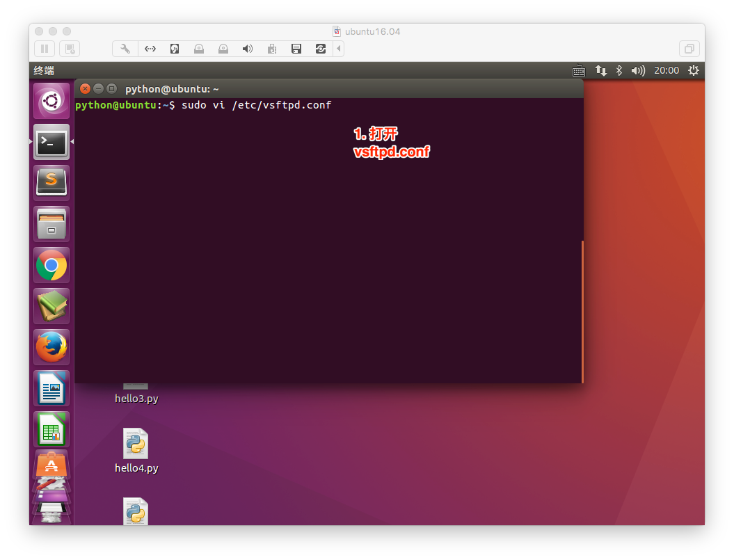734x560 pixels.
Task: Open the Ubuntu Dash search launcher
Action: pos(51,101)
